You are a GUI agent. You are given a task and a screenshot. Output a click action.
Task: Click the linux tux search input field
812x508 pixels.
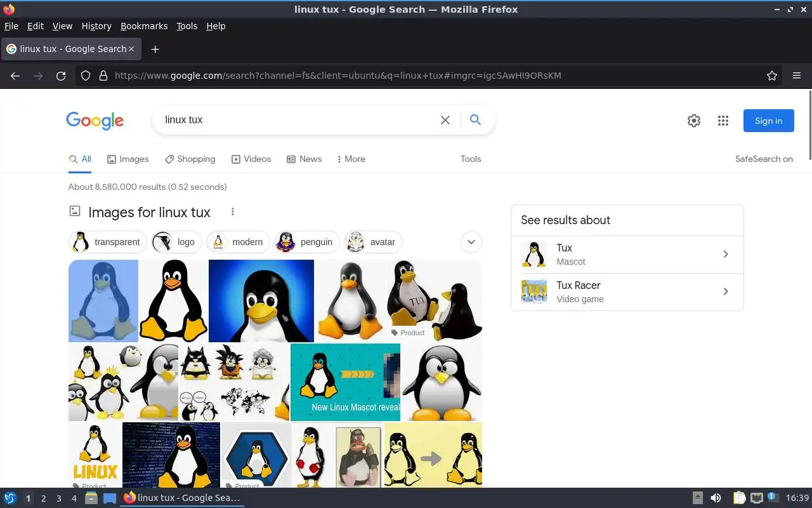298,119
